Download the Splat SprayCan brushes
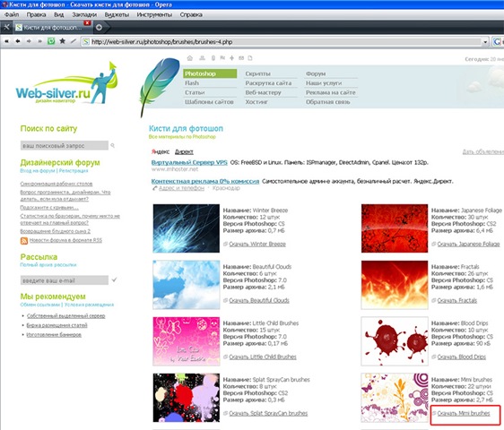This screenshot has width=504, height=430. tap(268, 413)
